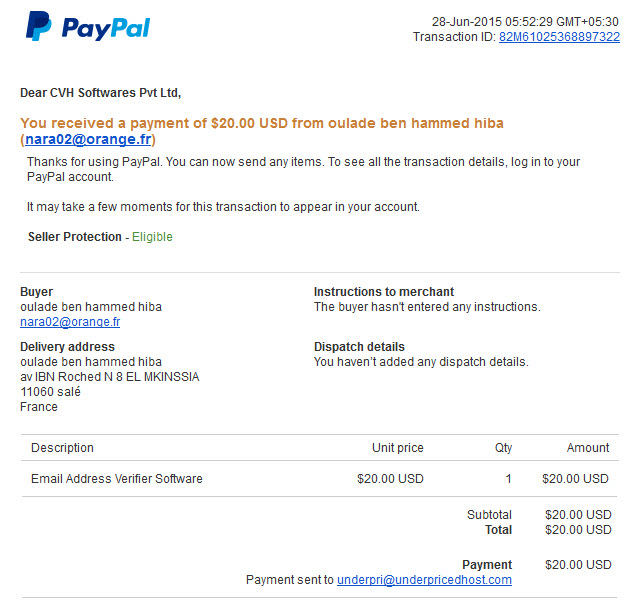Click the Amount column header

(588, 447)
